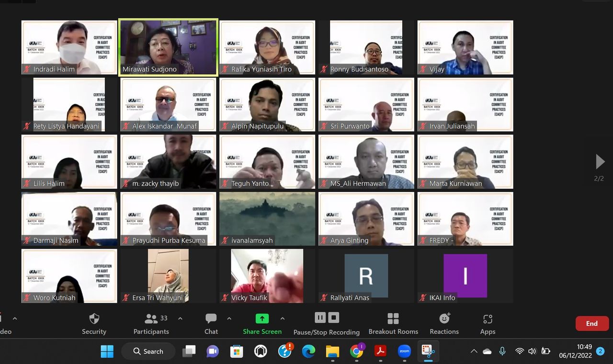The width and height of the screenshot is (613, 364).
Task: Click the name label m. zacky thayib
Action: (156, 183)
